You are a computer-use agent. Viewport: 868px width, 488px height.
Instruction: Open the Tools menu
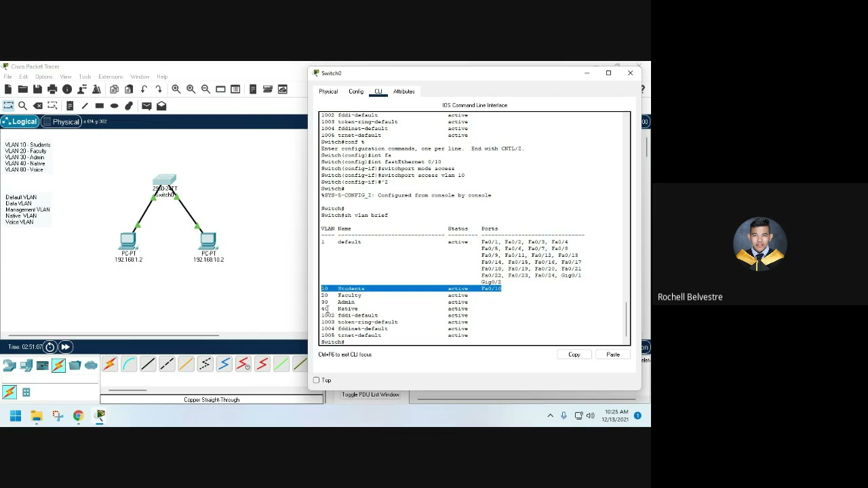coord(85,77)
